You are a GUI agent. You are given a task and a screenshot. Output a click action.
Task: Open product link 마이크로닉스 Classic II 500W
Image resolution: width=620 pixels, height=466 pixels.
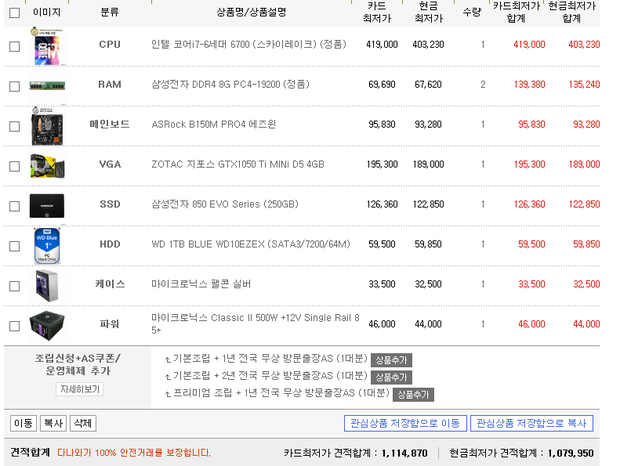[255, 323]
